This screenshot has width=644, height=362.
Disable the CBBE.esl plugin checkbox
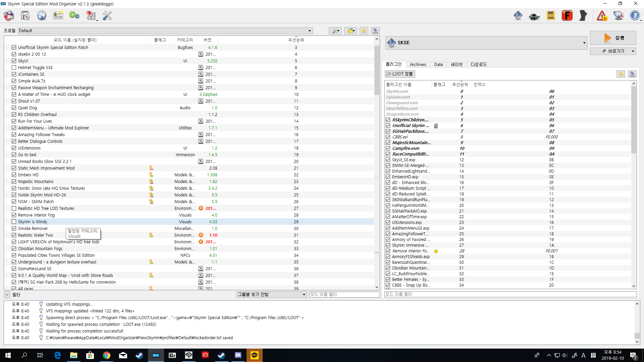coord(388,137)
